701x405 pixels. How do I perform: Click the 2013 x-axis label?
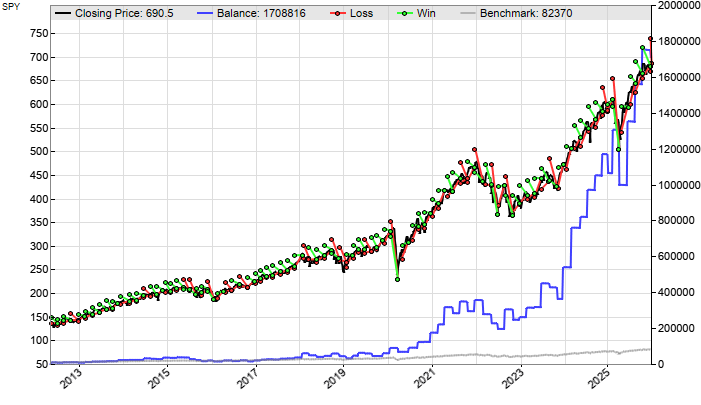pos(70,378)
